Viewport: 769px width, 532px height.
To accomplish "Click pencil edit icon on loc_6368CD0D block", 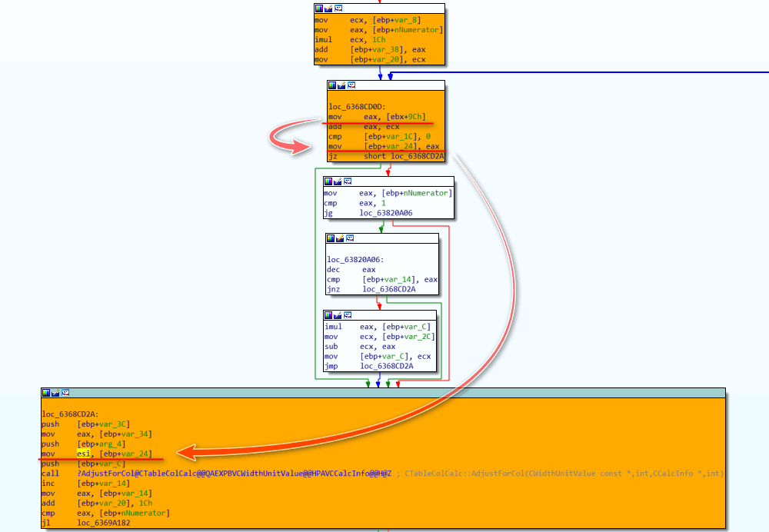I will point(341,85).
